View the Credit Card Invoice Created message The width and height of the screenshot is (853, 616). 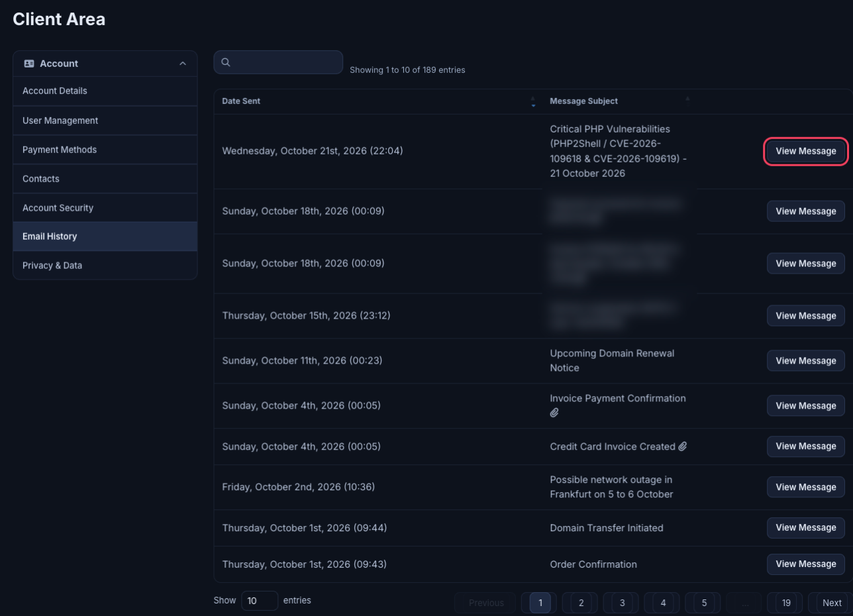(x=806, y=446)
